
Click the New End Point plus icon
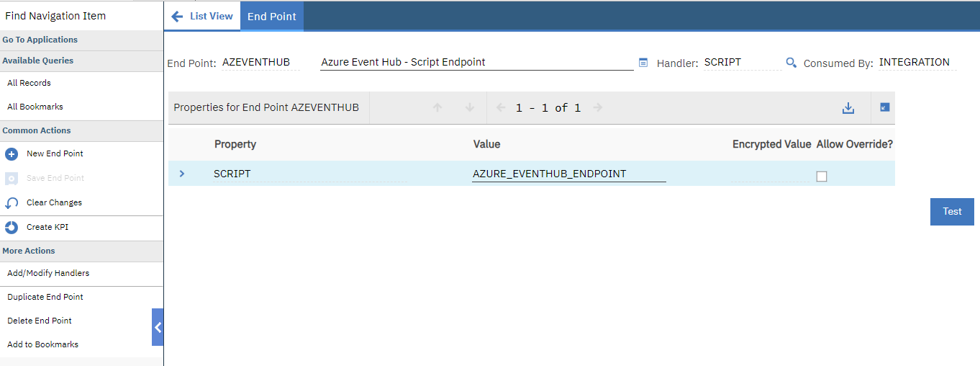coord(12,154)
